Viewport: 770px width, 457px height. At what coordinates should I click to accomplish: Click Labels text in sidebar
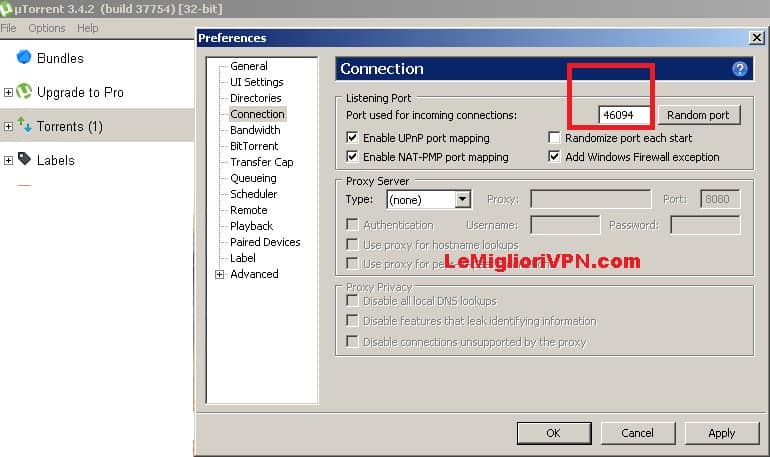coord(55,160)
